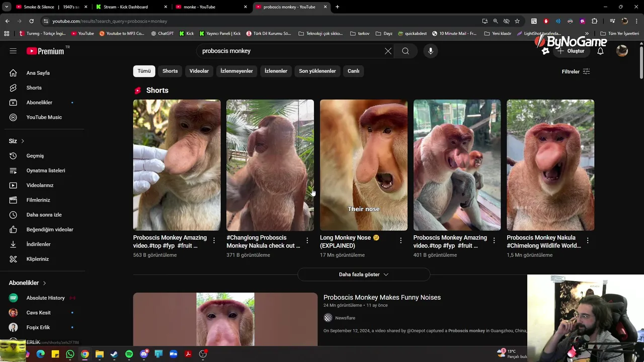Open a new Chrome tab with plus
Viewport: 644px width, 362px height.
[x=337, y=7]
